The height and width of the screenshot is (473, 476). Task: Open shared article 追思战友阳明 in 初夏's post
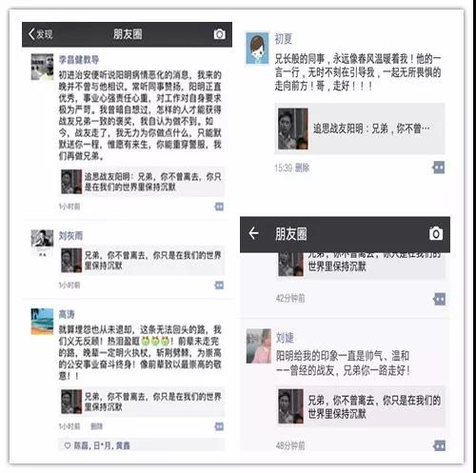[360, 128]
